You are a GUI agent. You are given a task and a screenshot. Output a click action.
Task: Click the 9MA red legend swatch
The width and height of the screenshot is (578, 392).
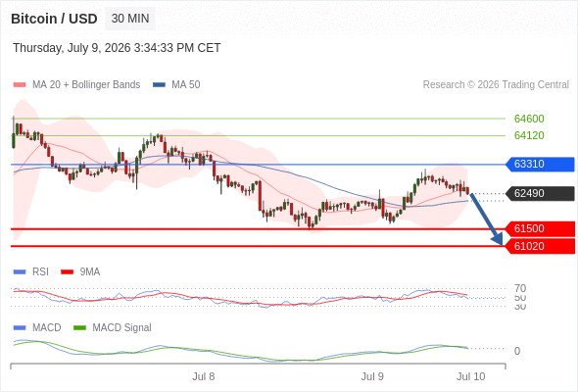pos(67,272)
